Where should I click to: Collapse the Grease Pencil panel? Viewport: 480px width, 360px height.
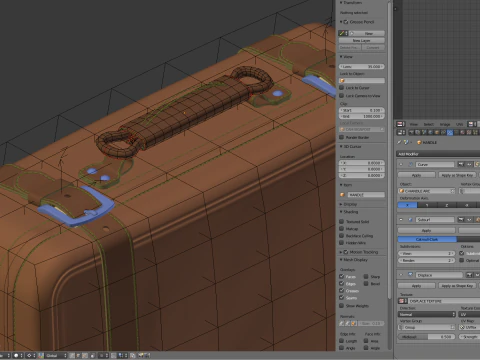click(341, 22)
